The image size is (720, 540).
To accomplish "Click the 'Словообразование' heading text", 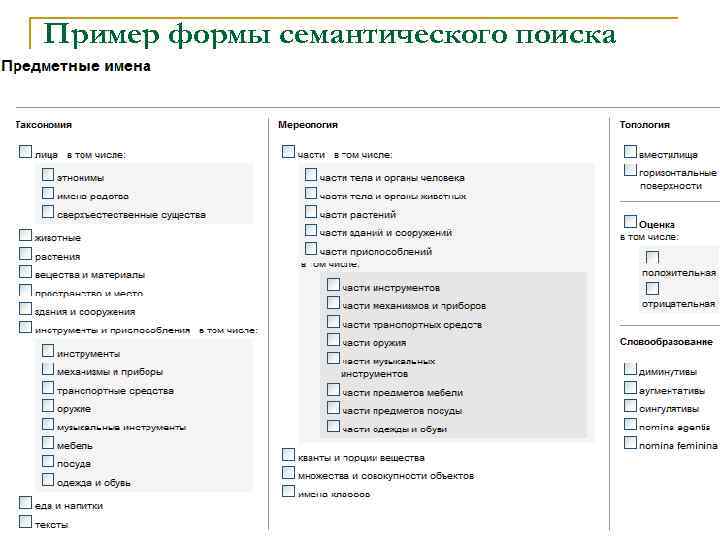I will [x=666, y=342].
